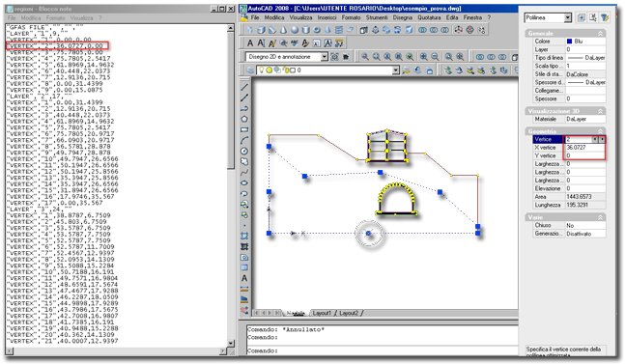Open the layer list dropdown arrow
Screen dimensions: 625x364
(x=395, y=70)
